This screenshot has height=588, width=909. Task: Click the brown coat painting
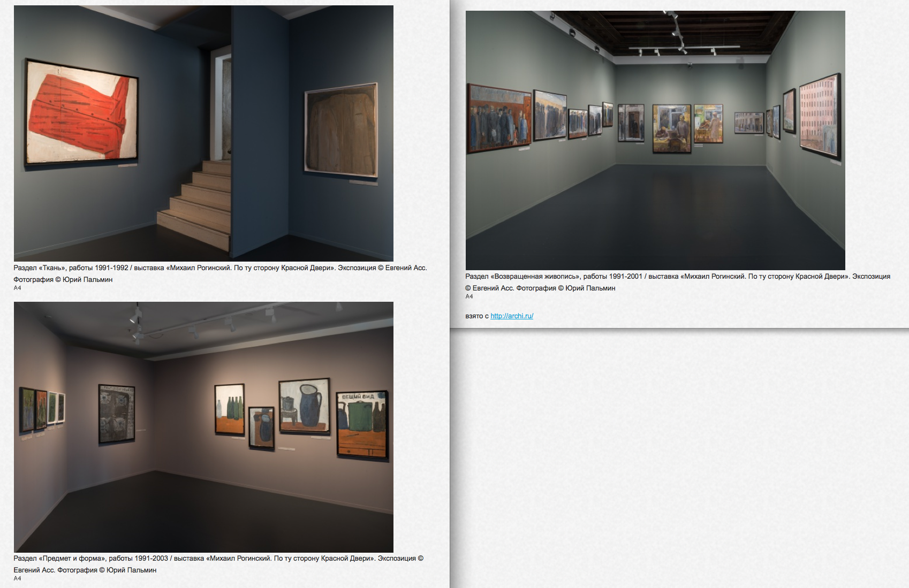(342, 131)
